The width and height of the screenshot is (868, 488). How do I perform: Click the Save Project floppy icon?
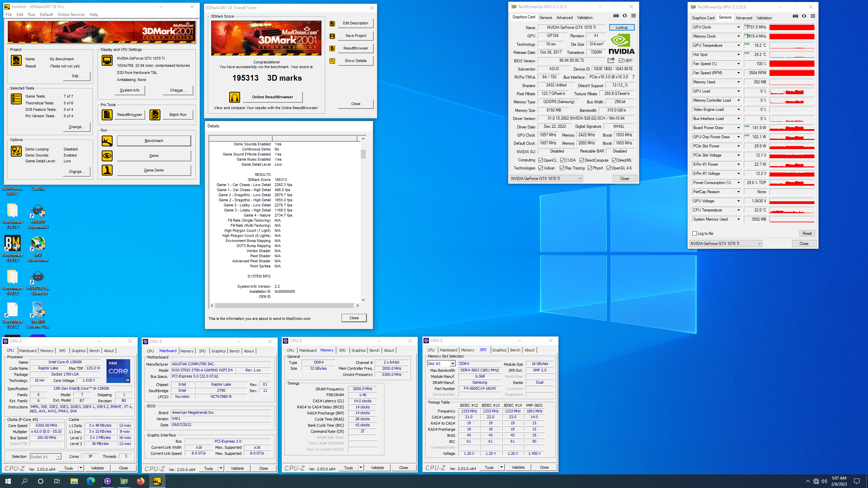click(332, 36)
